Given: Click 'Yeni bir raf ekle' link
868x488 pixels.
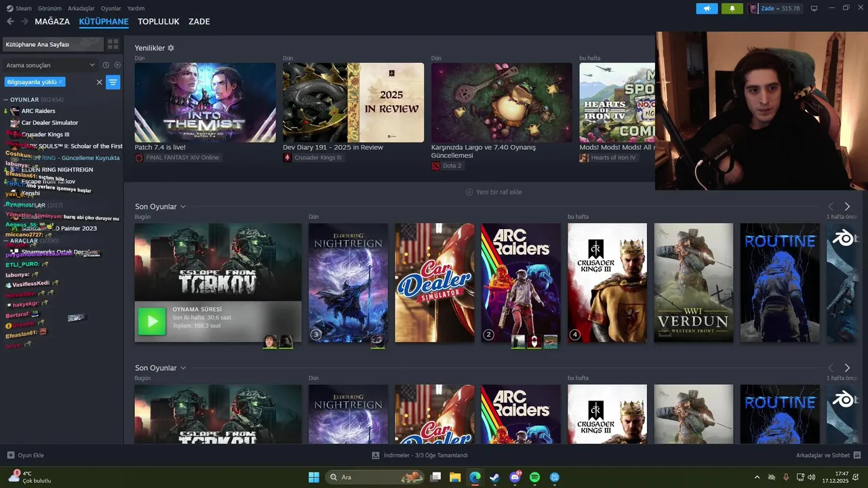Looking at the screenshot, I should pos(498,192).
